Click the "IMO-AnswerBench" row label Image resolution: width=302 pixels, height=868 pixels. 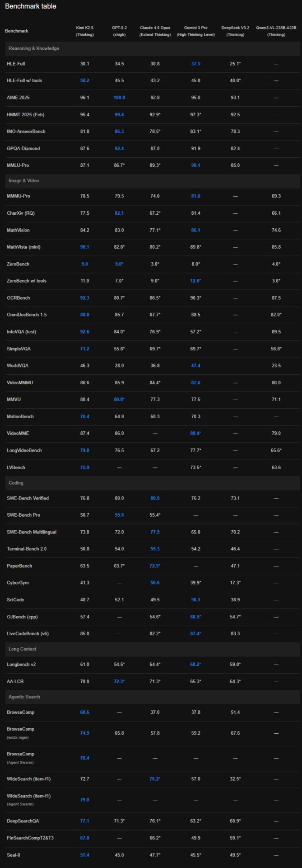(26, 132)
